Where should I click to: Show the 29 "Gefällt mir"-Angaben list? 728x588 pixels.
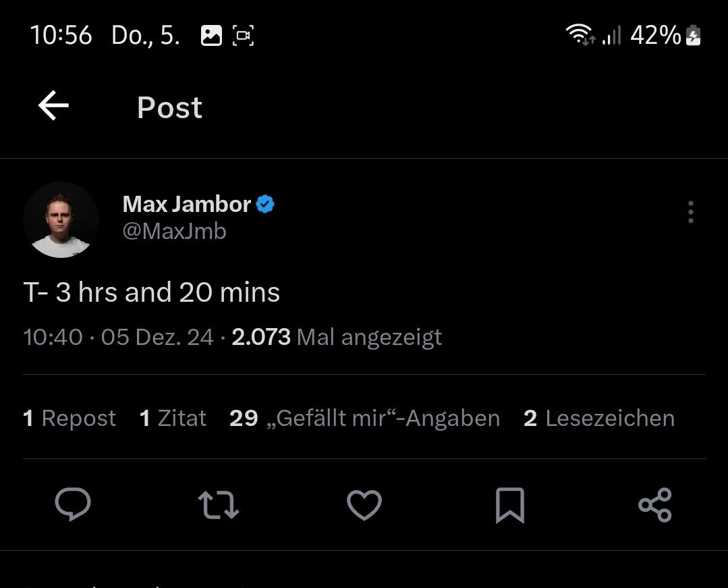point(364,419)
